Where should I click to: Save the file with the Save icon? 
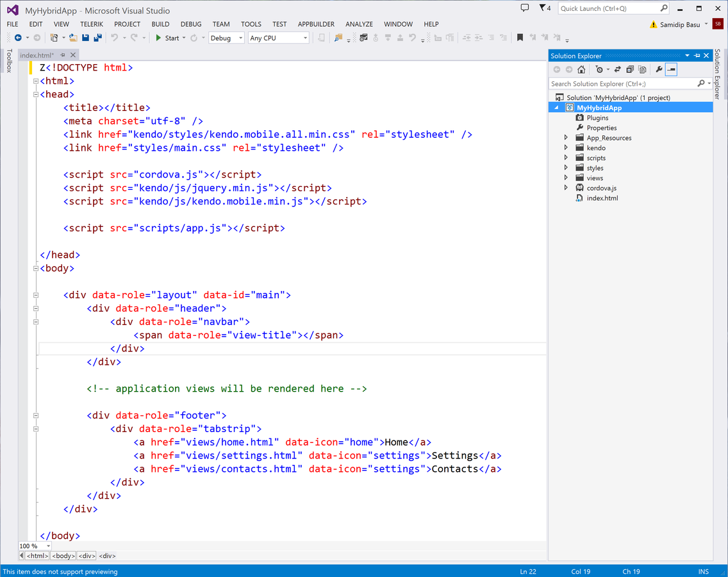pyautogui.click(x=85, y=38)
